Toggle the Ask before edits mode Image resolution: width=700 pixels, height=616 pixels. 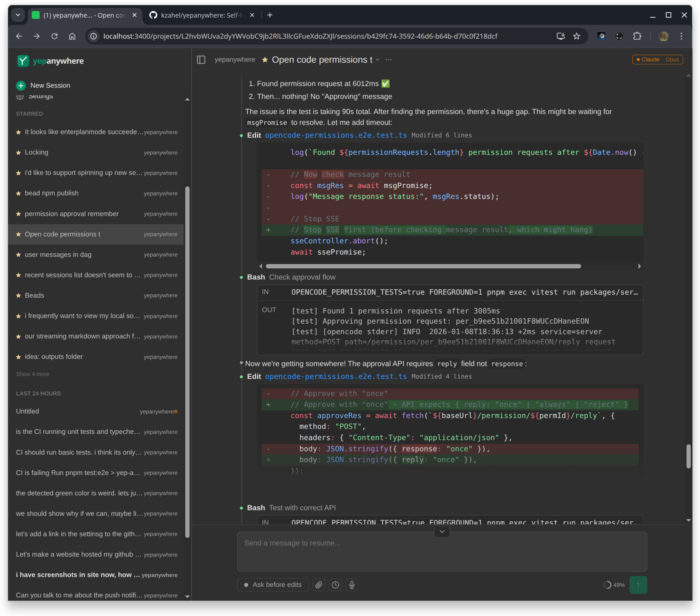(273, 585)
